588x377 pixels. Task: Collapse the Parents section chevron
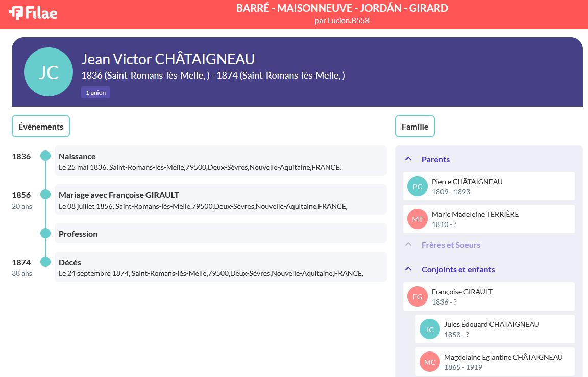(408, 159)
